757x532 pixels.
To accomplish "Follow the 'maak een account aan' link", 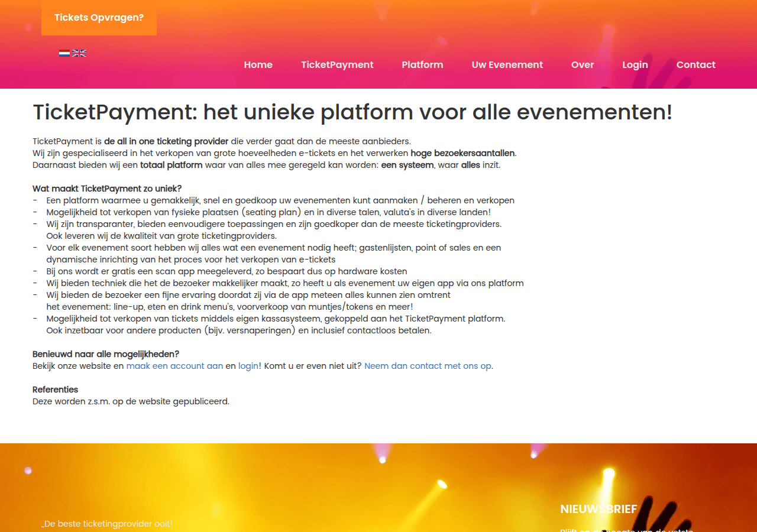I will coord(174,366).
